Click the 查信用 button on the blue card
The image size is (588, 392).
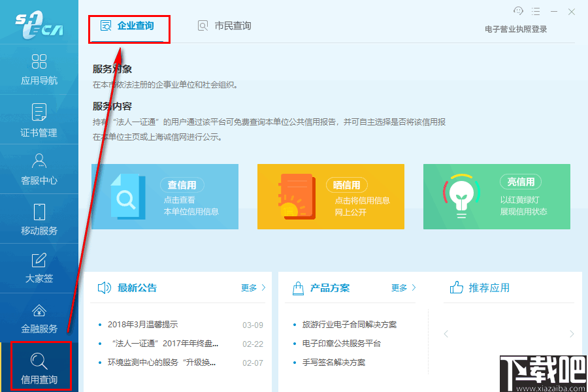pyautogui.click(x=182, y=185)
